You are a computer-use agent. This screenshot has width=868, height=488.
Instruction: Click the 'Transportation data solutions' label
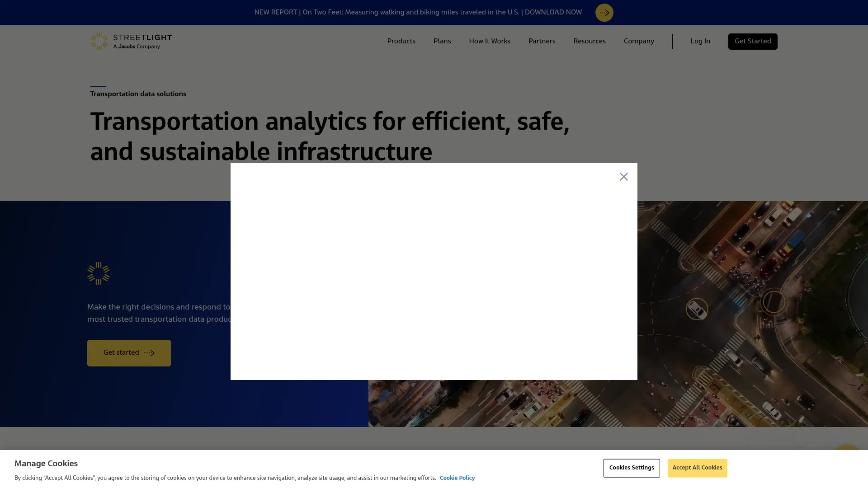point(138,94)
